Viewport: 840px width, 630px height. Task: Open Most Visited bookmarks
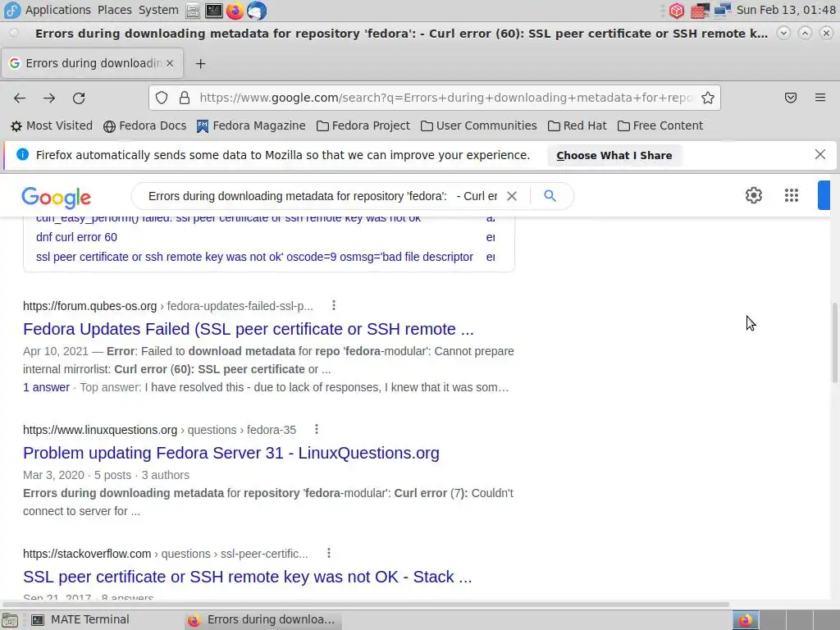pyautogui.click(x=52, y=126)
